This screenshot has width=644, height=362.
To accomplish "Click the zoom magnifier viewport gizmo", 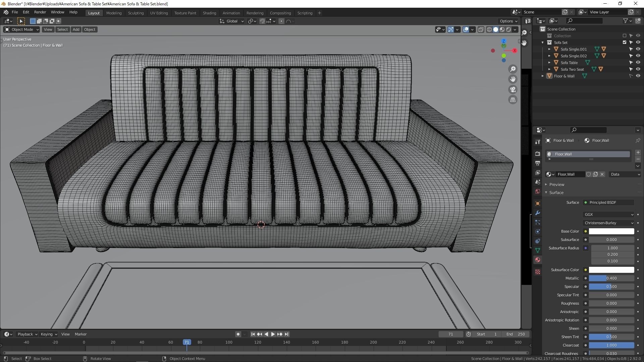I will (513, 69).
